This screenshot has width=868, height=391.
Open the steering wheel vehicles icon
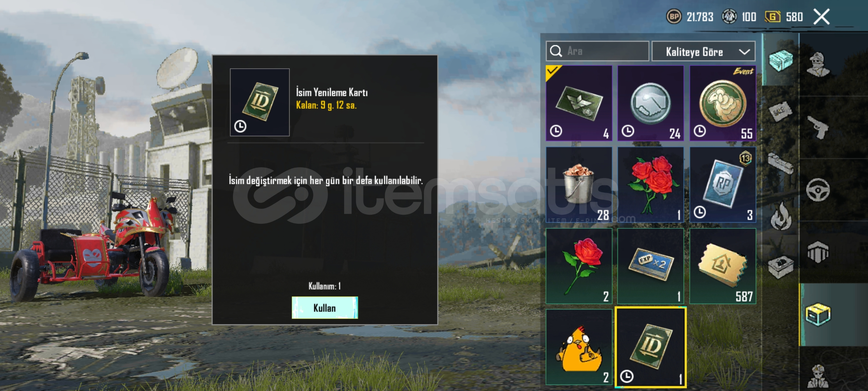[818, 190]
